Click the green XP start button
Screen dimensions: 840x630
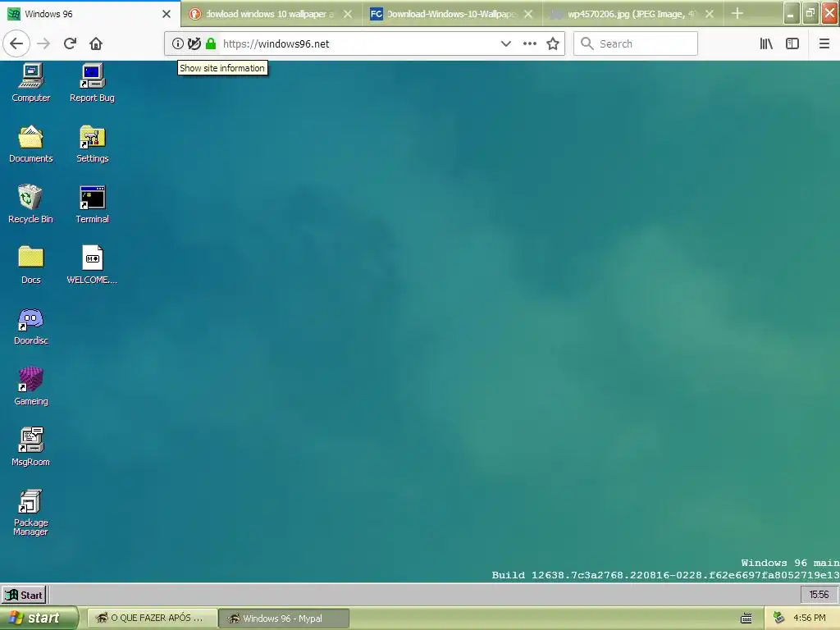pos(39,619)
